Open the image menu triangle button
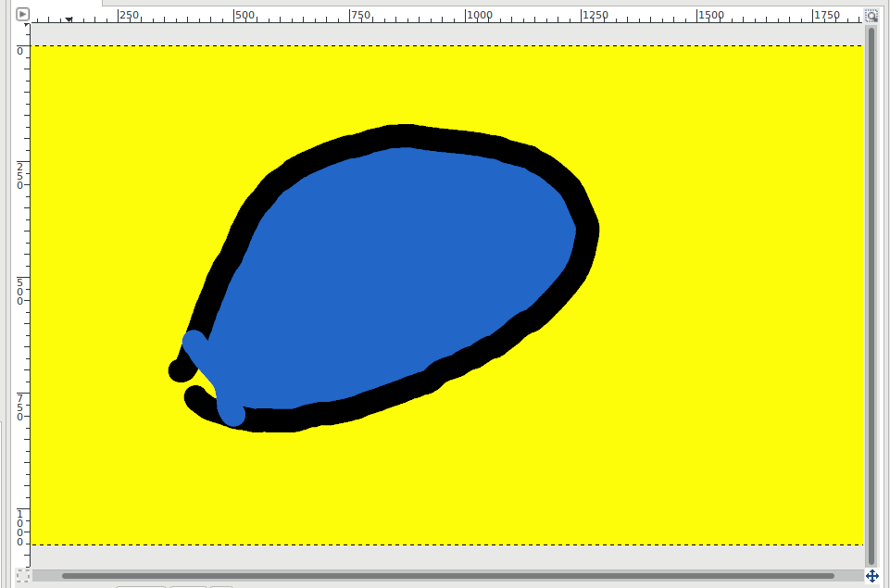890x588 pixels. pyautogui.click(x=23, y=14)
